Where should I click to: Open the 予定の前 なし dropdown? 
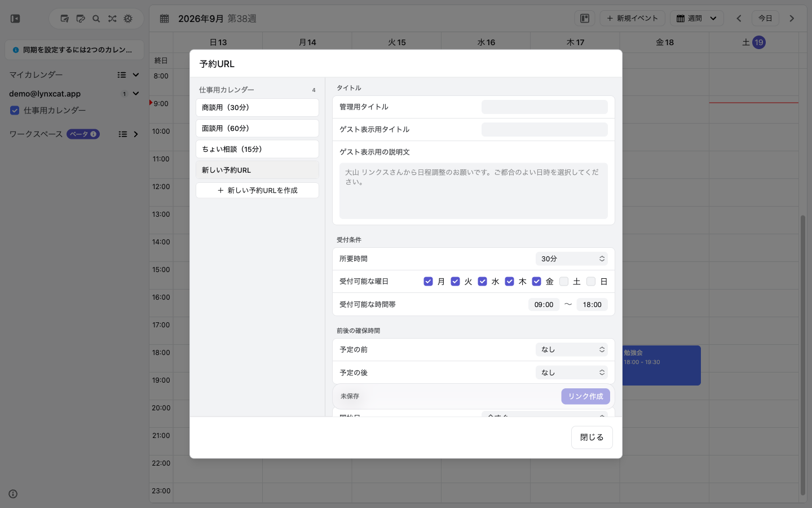571,349
